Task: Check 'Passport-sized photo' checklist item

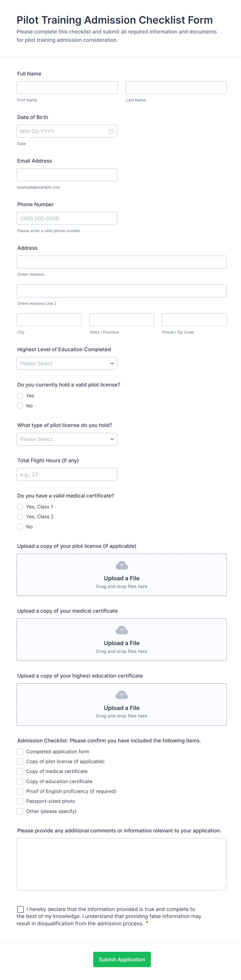Action: (x=20, y=801)
